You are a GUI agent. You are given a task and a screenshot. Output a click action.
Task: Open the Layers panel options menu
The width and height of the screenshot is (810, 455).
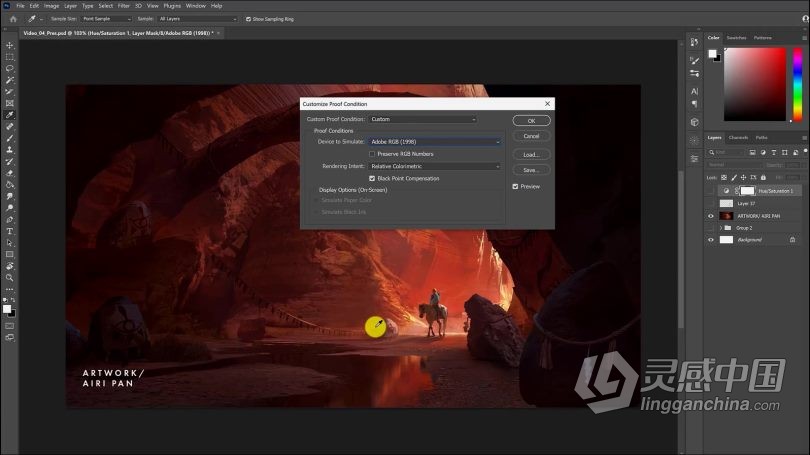coord(804,138)
